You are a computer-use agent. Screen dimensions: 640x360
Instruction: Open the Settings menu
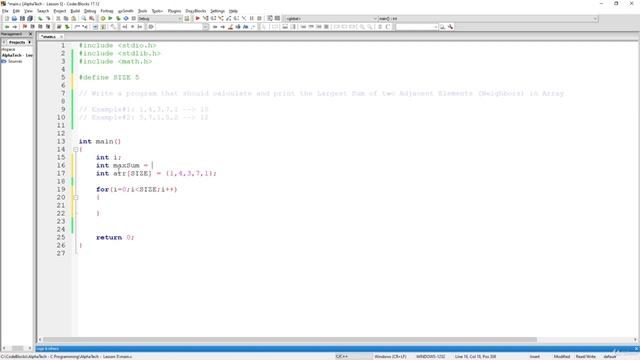click(218, 11)
